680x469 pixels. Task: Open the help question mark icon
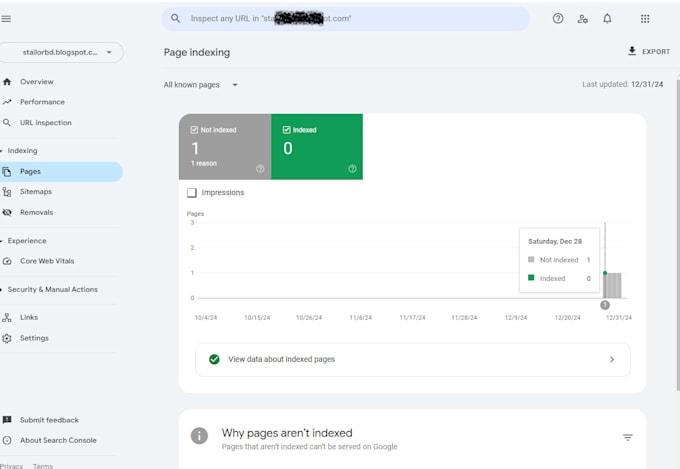558,18
